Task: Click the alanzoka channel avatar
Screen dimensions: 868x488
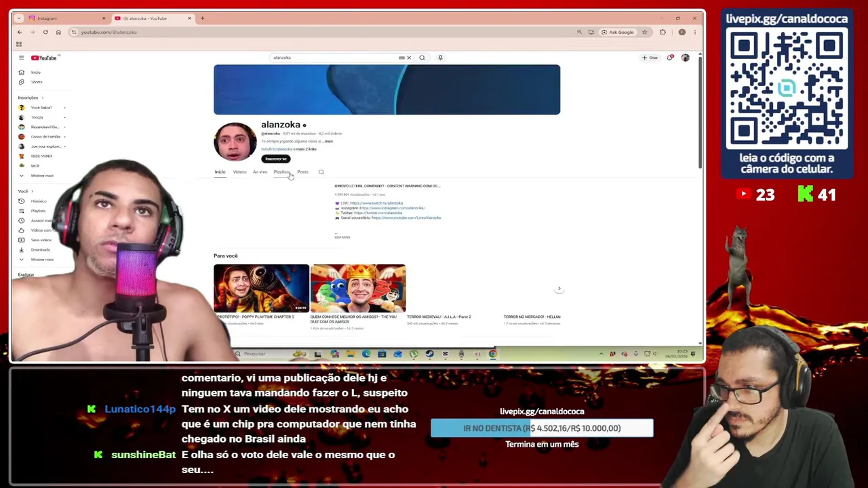Action: tap(235, 142)
